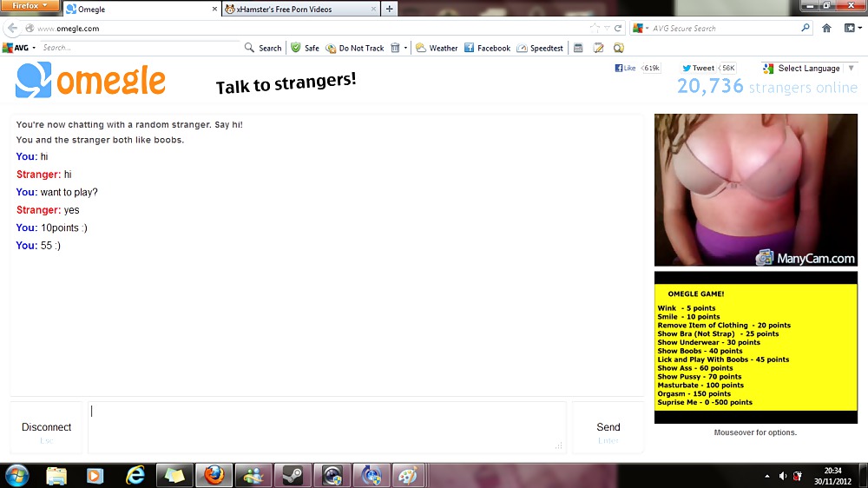Reload the page with the refresh icon
The width and height of the screenshot is (868, 488).
click(618, 28)
